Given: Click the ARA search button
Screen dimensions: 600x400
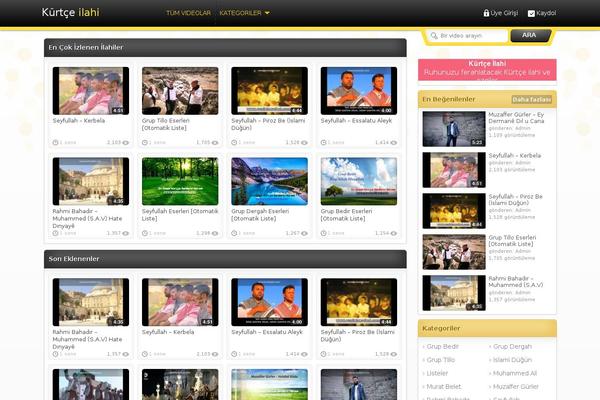Looking at the screenshot, I should click(x=530, y=35).
